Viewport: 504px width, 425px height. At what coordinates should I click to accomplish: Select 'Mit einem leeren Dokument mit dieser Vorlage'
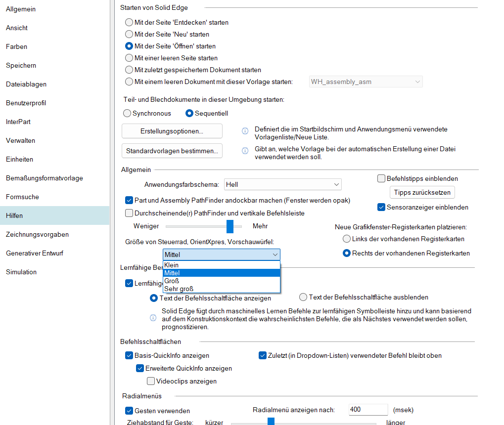tap(129, 82)
